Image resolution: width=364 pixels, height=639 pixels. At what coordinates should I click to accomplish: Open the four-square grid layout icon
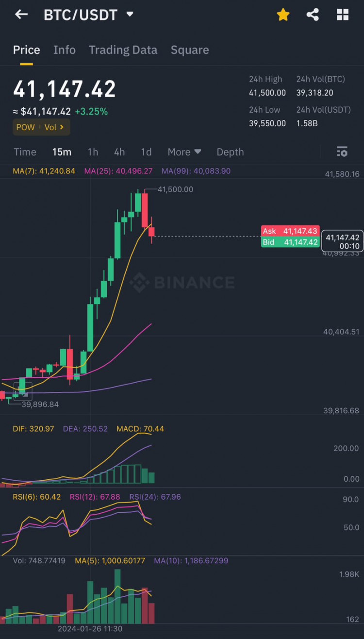tap(343, 15)
